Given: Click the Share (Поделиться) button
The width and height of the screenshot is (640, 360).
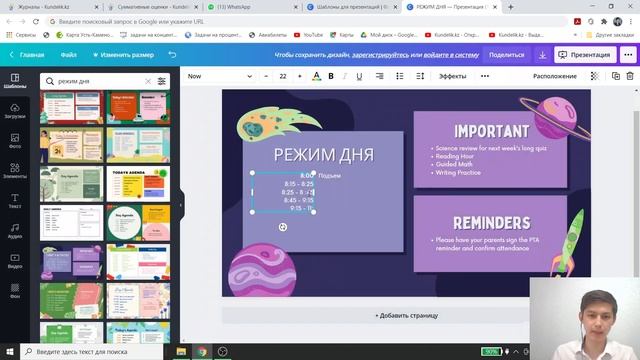Looking at the screenshot, I should tap(507, 55).
